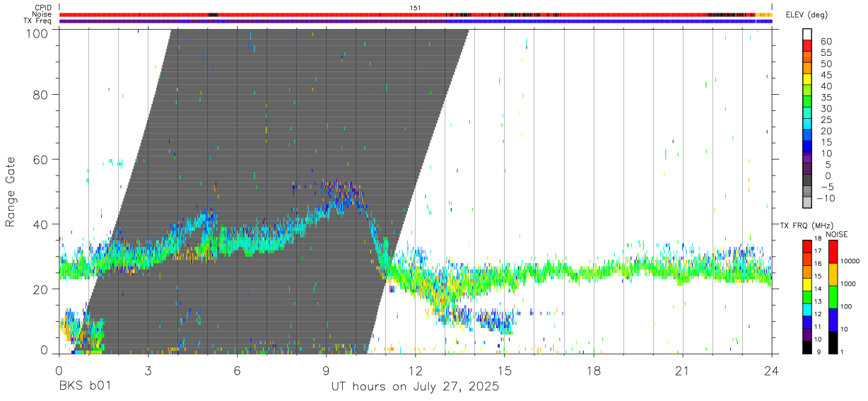Click the 80 tick on Range Gate axis

pos(41,94)
